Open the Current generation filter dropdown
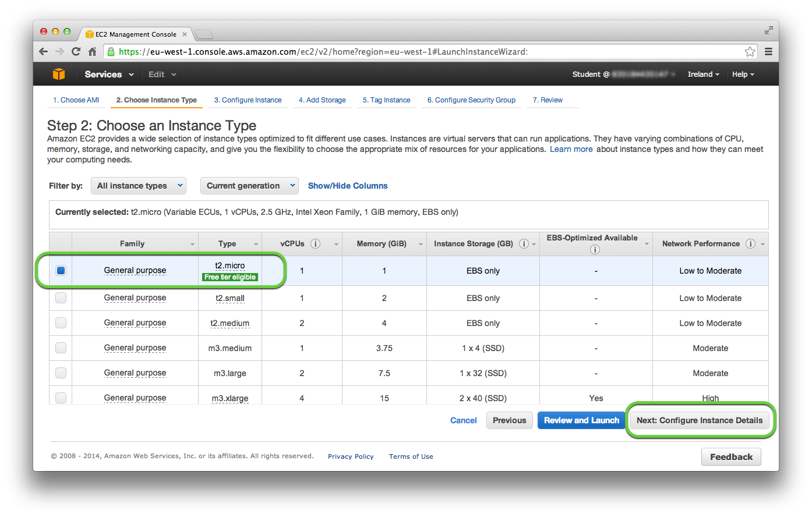 [x=249, y=186]
